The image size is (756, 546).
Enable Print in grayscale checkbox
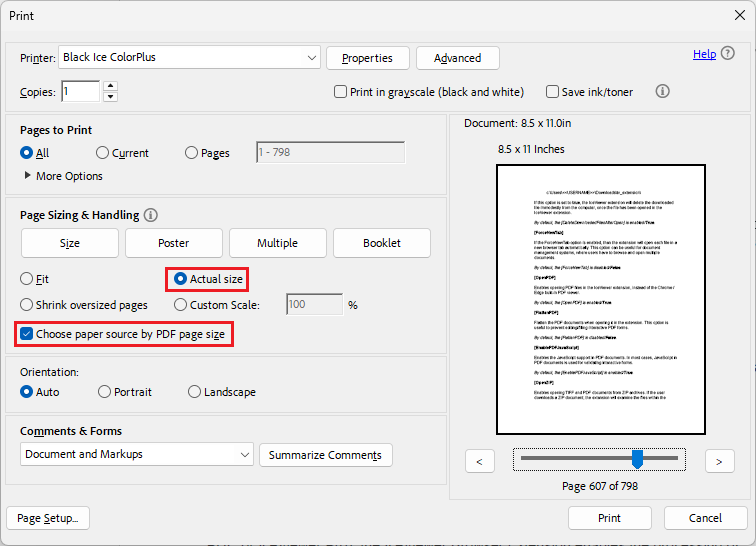(341, 92)
